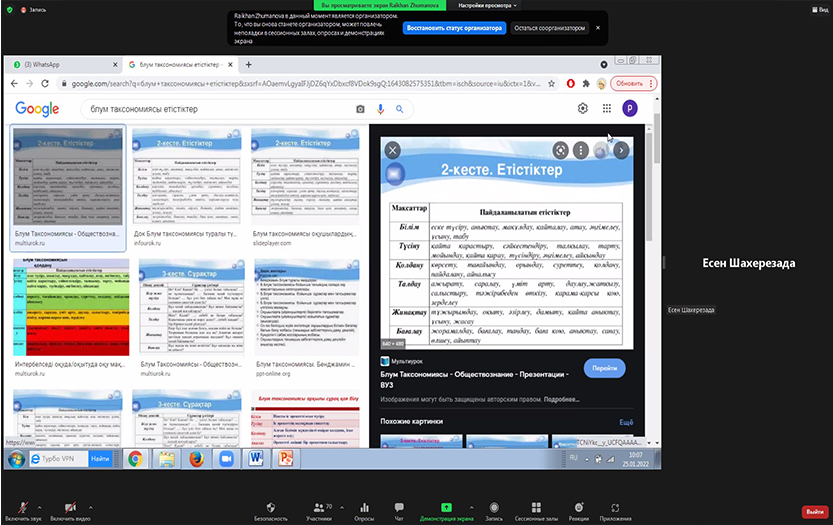Click Остаться соорганизатором button
Screen dimensions: 833x525
tap(549, 28)
